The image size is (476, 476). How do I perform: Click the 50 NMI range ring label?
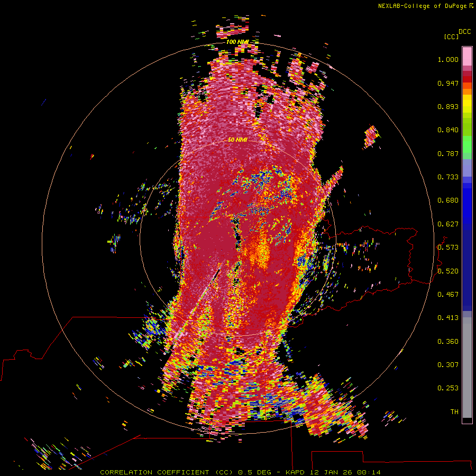[x=237, y=140]
